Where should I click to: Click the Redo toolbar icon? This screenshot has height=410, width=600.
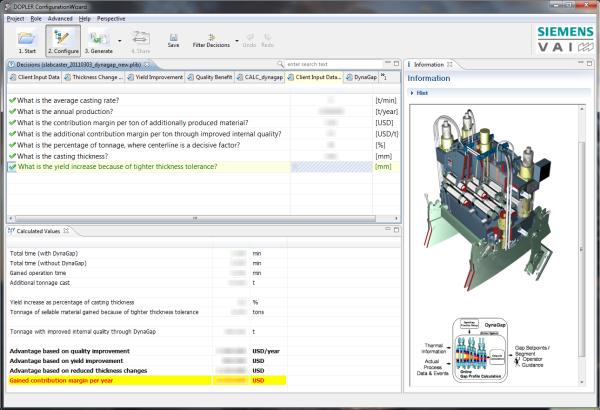267,37
